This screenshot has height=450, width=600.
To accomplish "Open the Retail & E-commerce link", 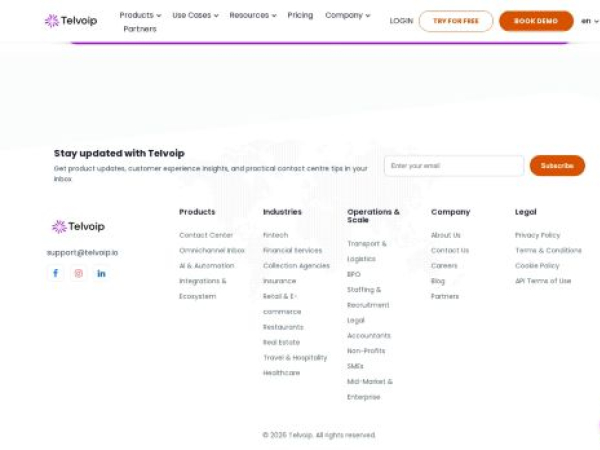I will [x=282, y=304].
